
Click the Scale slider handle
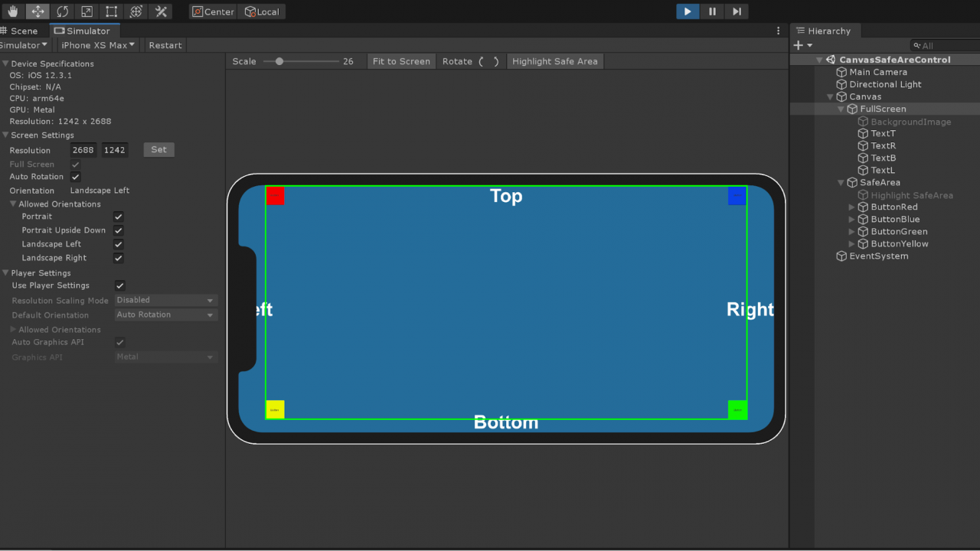(x=279, y=61)
